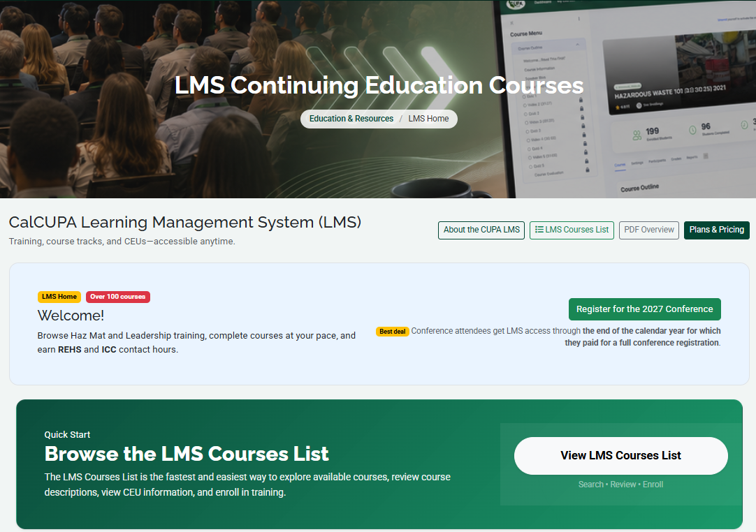The image size is (756, 532).
Task: Open Plans & Pricing
Action: [716, 230]
